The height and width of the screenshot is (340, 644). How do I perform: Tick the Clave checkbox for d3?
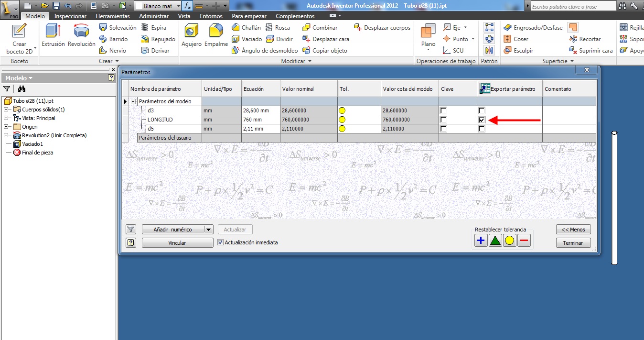pos(444,110)
